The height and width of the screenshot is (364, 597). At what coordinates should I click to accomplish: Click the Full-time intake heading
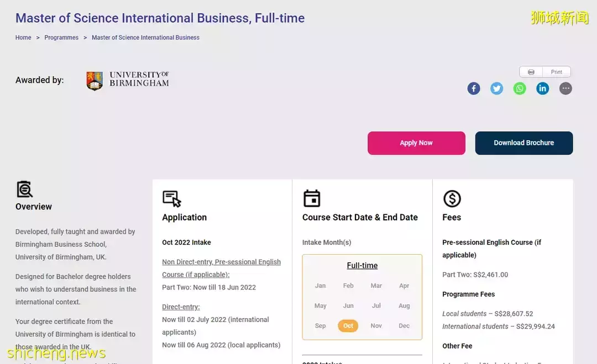click(362, 266)
